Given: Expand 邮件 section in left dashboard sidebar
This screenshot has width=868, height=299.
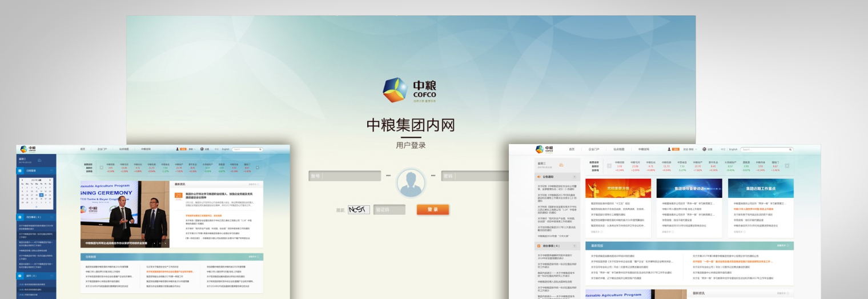Looking at the screenshot, I should pyautogui.click(x=51, y=276).
